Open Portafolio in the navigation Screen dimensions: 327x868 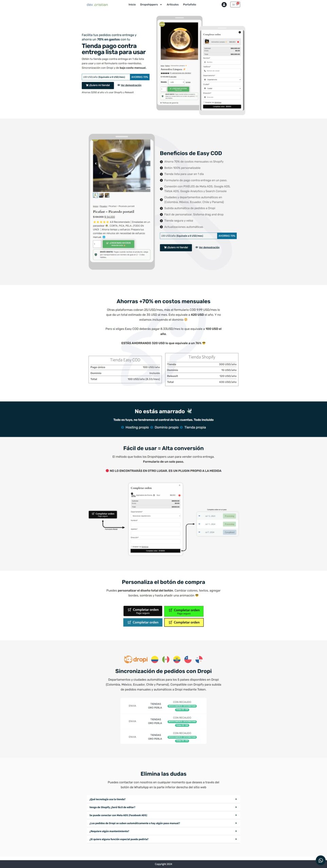point(189,5)
